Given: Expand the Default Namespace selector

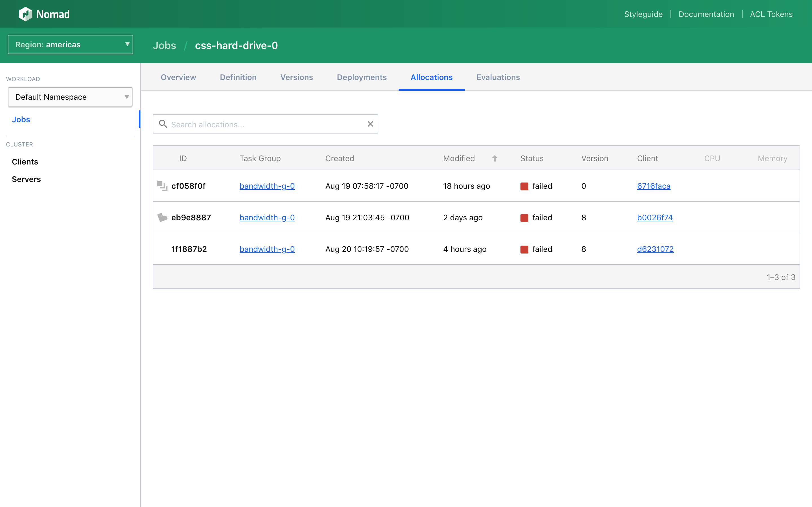Looking at the screenshot, I should [70, 97].
